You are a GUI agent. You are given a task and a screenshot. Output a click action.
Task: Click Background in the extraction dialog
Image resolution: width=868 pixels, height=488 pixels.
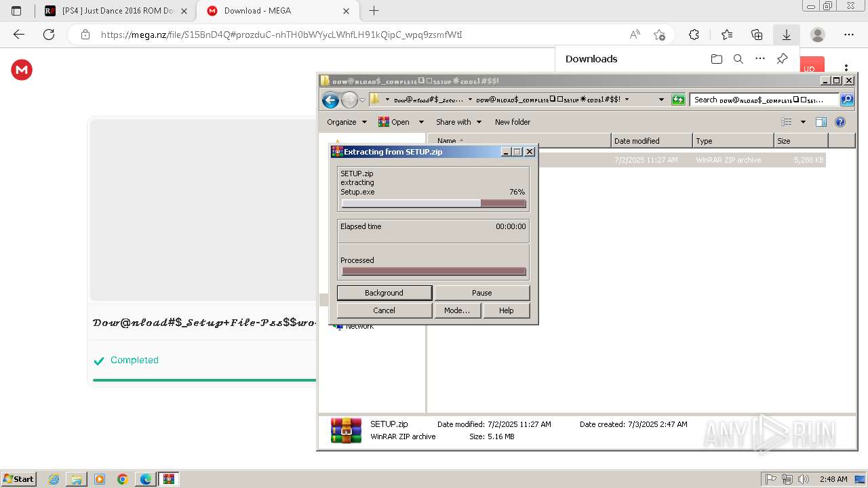point(384,293)
